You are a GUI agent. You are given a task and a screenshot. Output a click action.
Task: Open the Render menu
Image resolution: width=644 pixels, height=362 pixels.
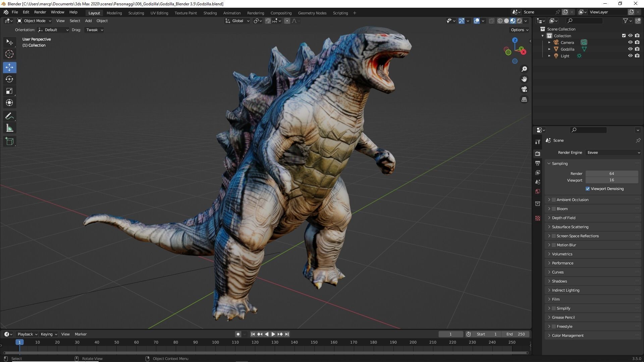pos(40,12)
